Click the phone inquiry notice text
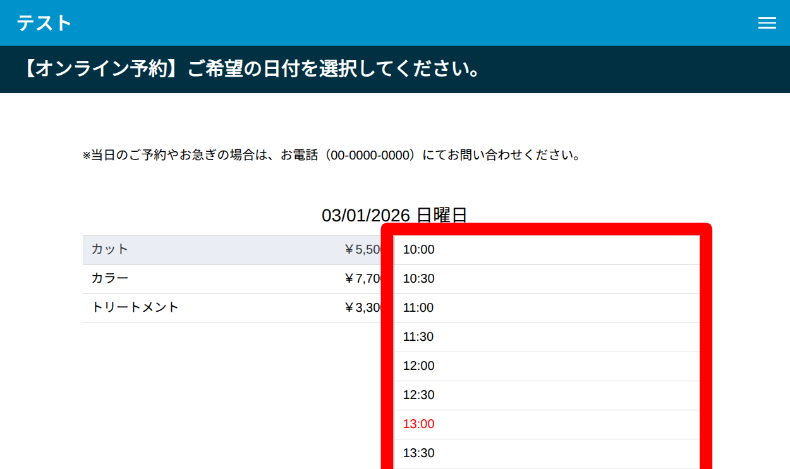Viewport: 790px width, 469px height. click(332, 155)
